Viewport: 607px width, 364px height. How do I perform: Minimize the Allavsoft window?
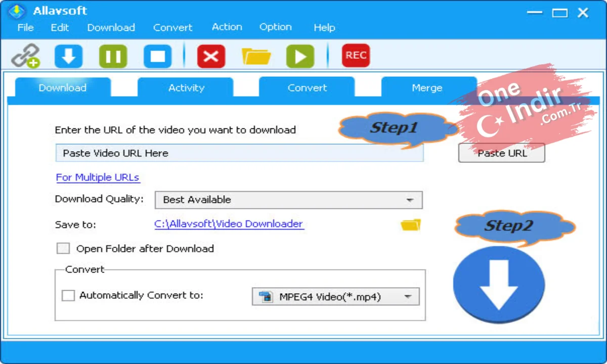click(x=536, y=13)
